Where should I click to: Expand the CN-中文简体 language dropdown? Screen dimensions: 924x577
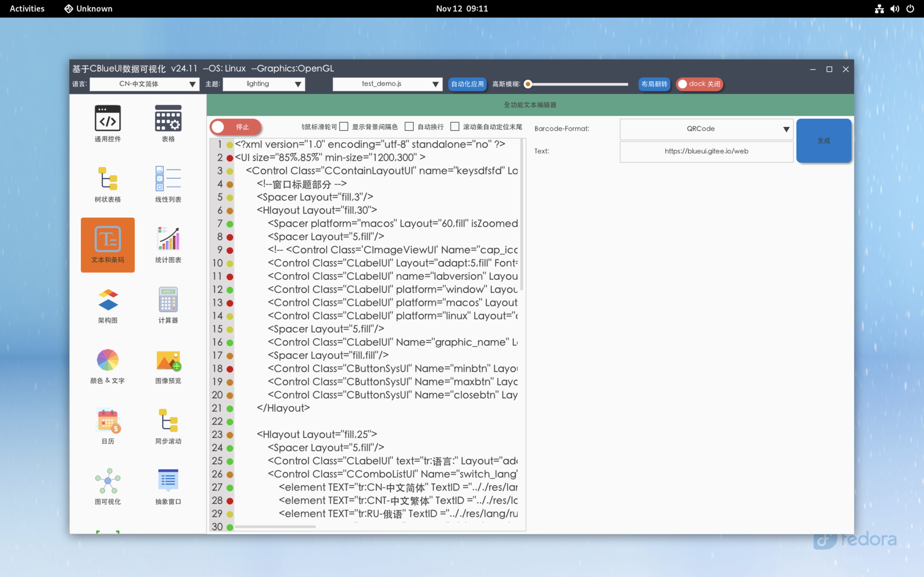point(144,84)
